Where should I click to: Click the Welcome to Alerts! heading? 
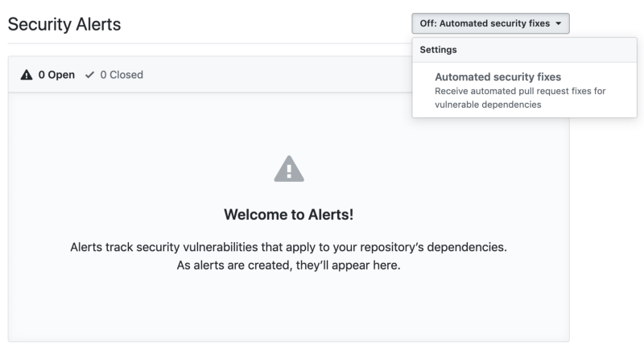tap(289, 214)
